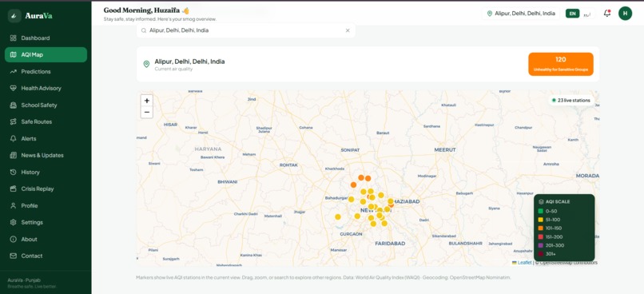
Task: Open the Safe Routes page
Action: click(x=46, y=122)
